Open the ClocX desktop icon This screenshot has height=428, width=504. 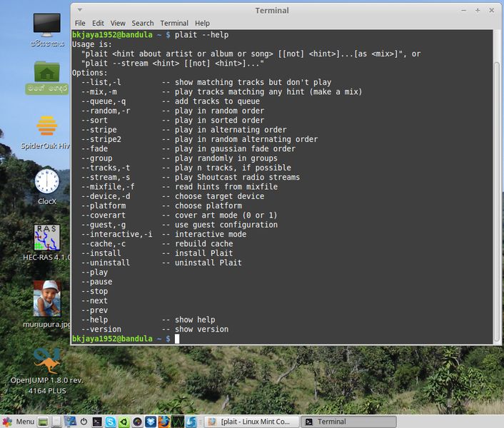47,187
